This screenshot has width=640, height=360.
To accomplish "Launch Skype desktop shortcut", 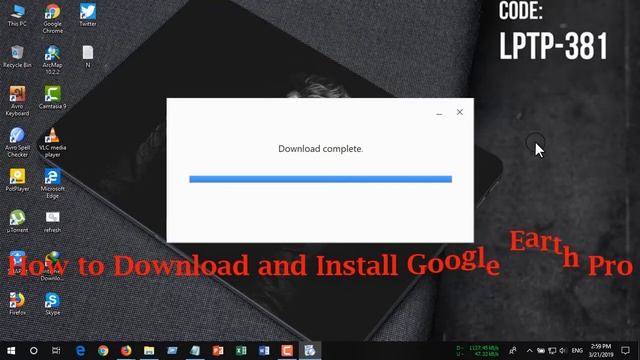I will coord(53,304).
